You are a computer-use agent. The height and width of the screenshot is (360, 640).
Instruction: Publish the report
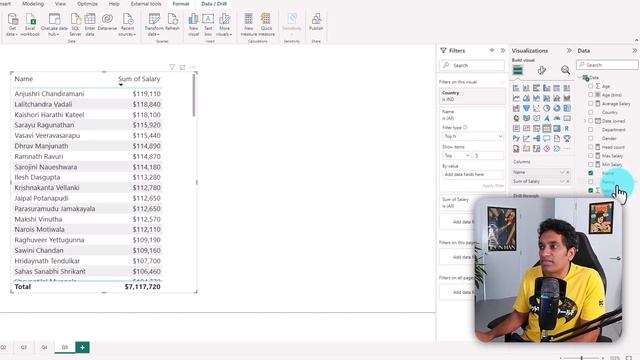click(316, 22)
